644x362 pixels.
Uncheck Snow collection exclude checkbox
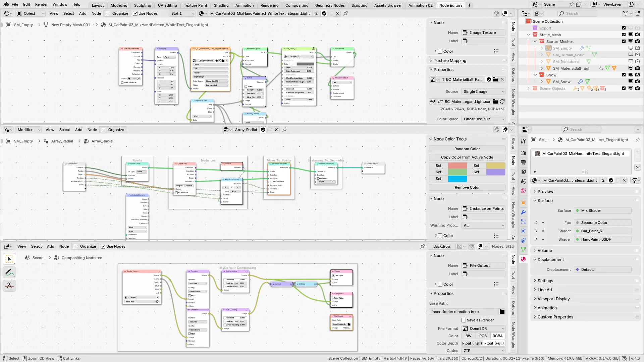(624, 75)
